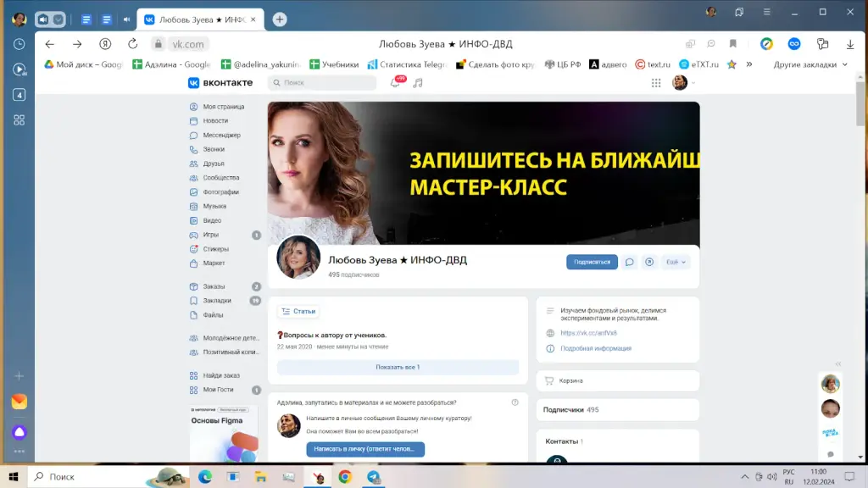Open Другие закладки folder dropdown

point(810,64)
